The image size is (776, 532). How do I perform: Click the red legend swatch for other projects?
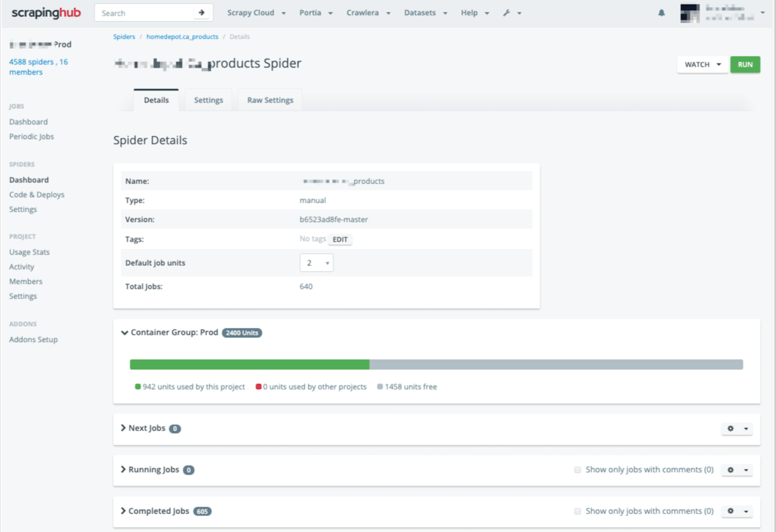258,387
